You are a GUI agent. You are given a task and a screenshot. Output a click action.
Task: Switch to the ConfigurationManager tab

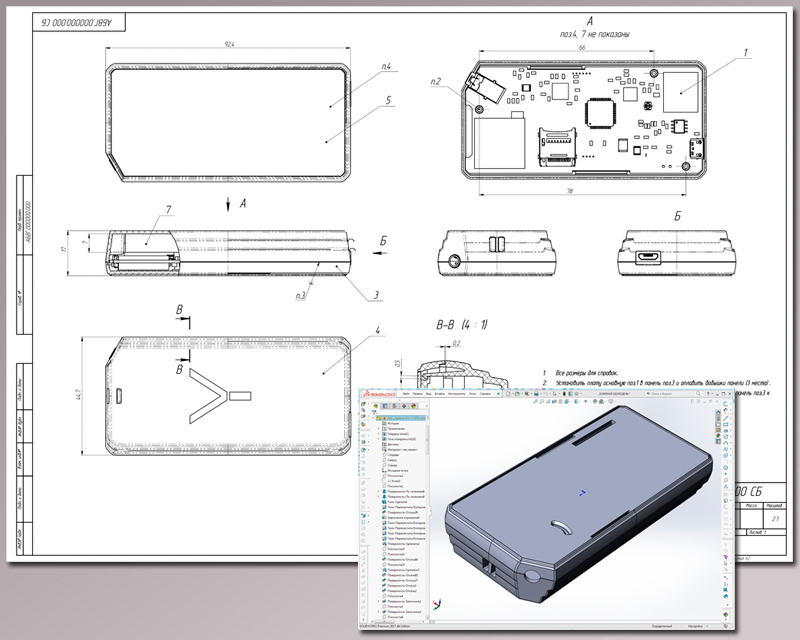[x=394, y=406]
